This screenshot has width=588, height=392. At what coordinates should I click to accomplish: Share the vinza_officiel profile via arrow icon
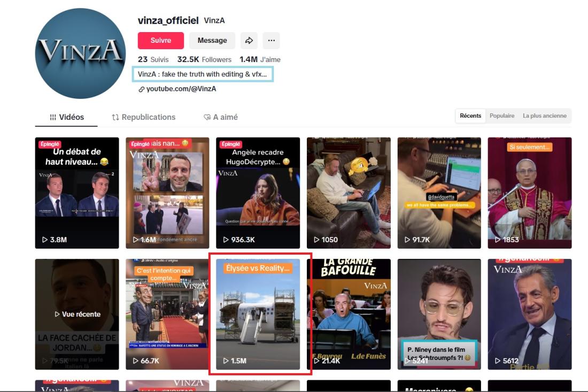click(249, 41)
